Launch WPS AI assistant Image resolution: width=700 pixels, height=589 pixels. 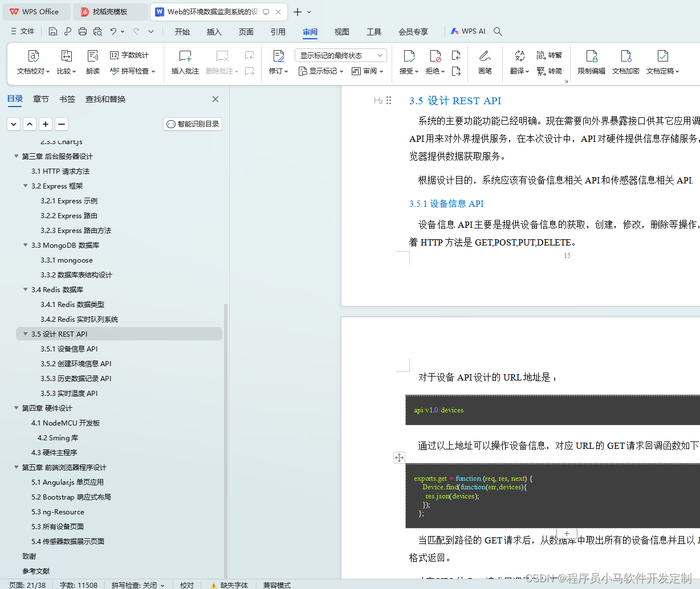[x=467, y=31]
